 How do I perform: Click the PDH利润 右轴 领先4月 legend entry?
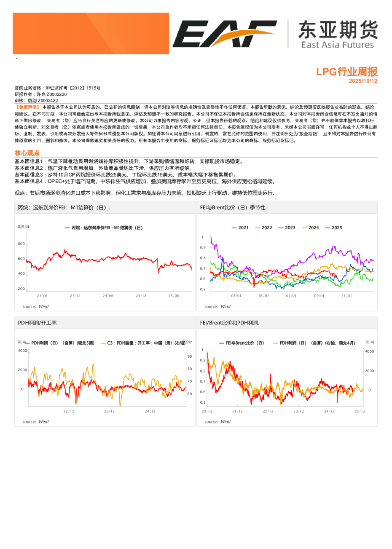tap(314, 343)
